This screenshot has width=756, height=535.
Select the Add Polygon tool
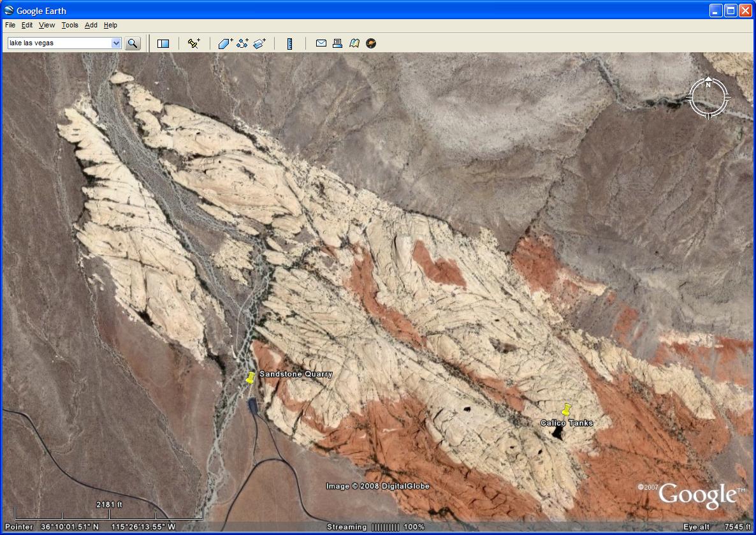tap(226, 43)
